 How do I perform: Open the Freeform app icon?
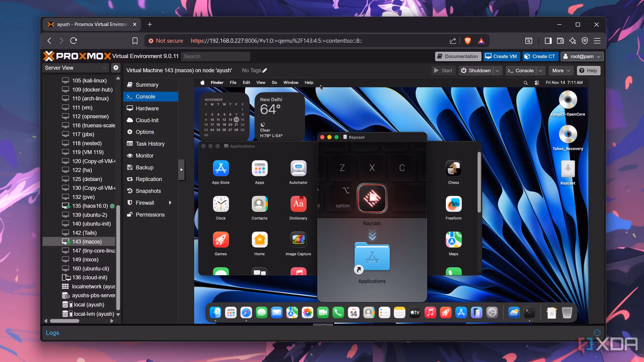453,204
